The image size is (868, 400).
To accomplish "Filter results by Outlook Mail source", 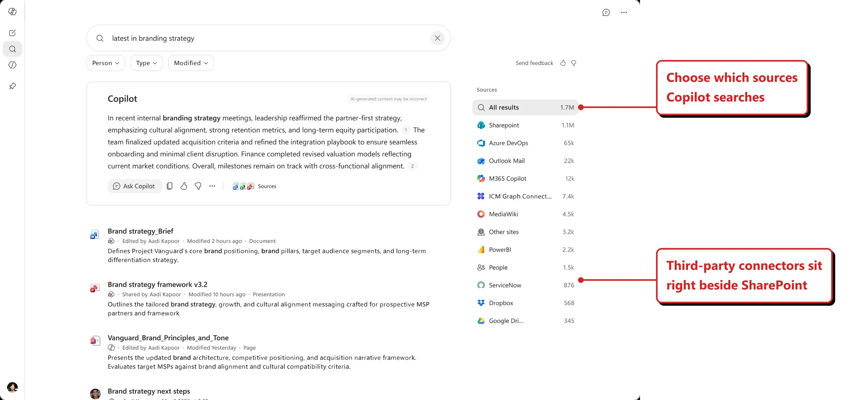I will click(x=525, y=161).
